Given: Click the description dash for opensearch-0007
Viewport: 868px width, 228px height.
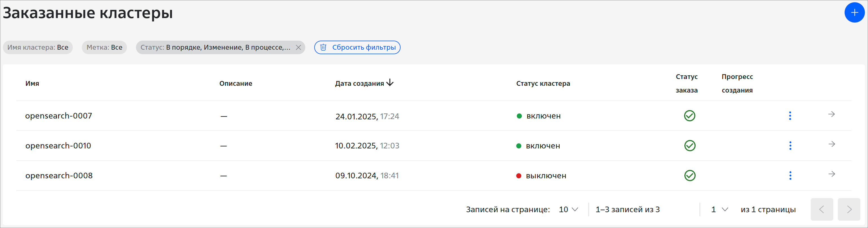Looking at the screenshot, I should click(224, 116).
